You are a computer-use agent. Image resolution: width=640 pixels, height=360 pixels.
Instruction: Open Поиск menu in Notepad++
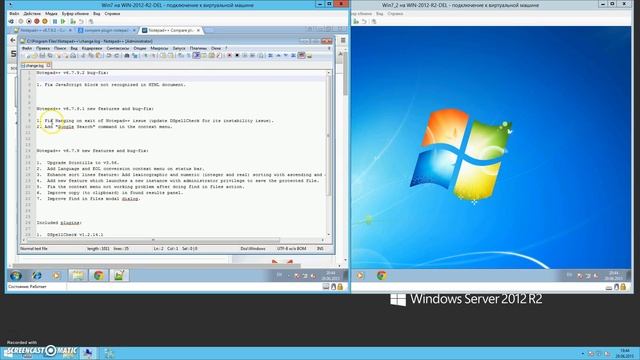60,48
